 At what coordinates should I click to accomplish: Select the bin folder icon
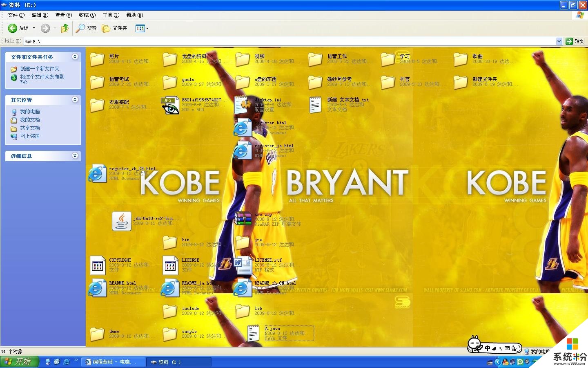click(x=170, y=242)
